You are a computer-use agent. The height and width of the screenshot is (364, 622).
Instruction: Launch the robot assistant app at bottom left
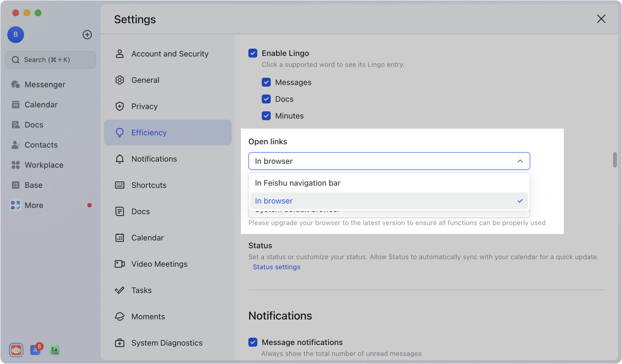[16, 350]
